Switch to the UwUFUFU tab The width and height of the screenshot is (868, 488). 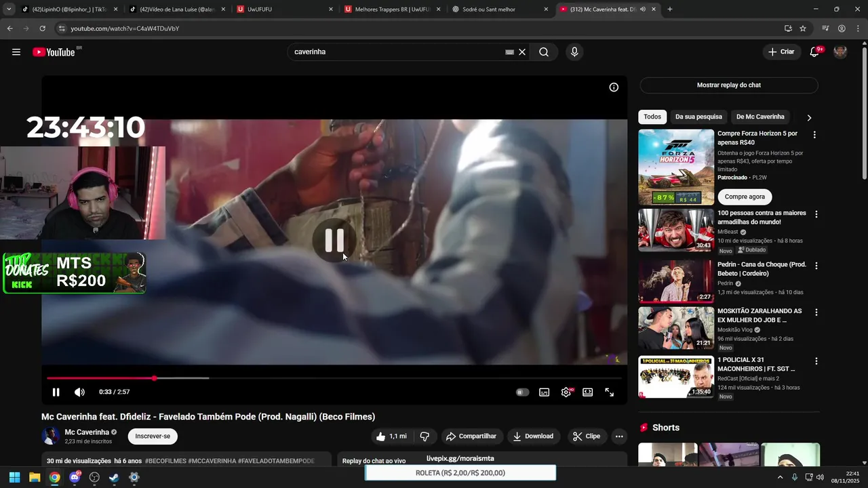[x=285, y=9]
